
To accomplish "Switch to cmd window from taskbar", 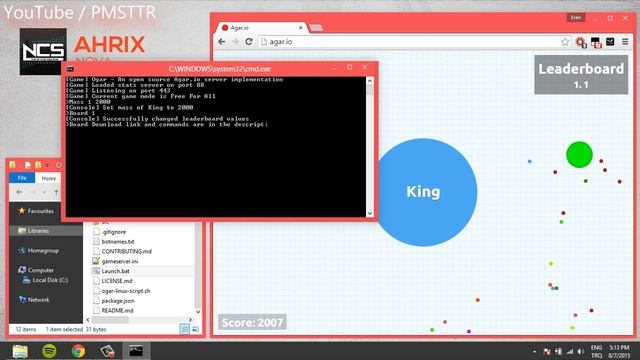I will 136,351.
